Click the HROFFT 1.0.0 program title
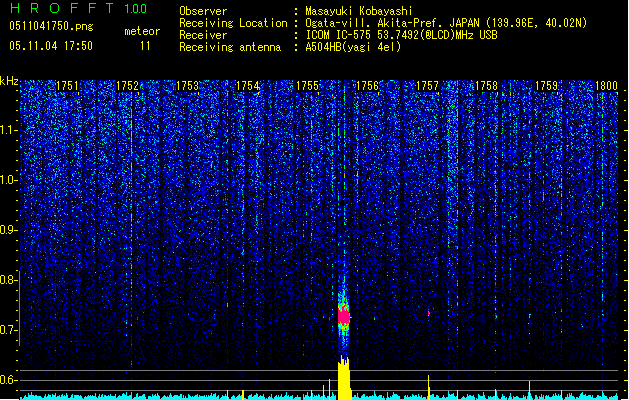 click(79, 8)
